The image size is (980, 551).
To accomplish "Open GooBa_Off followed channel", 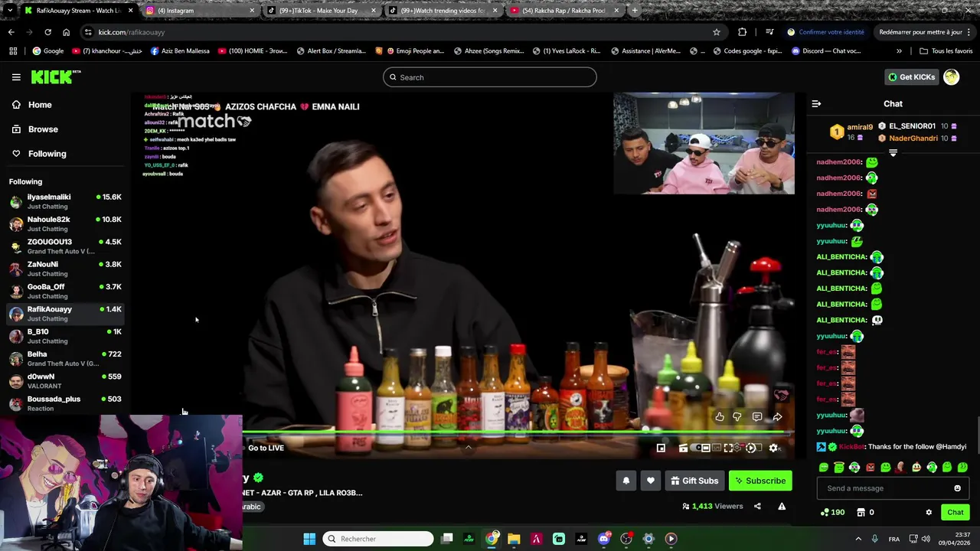I will pos(65,291).
